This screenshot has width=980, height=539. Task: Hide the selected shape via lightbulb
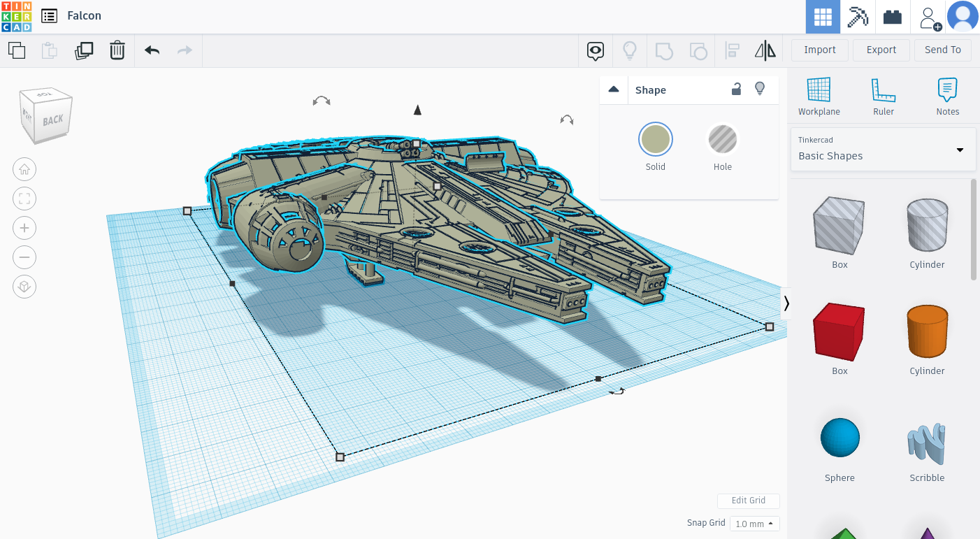(760, 89)
